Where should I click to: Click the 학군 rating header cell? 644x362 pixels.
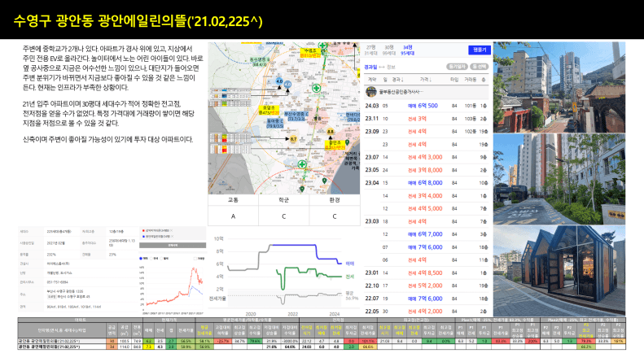point(284,200)
